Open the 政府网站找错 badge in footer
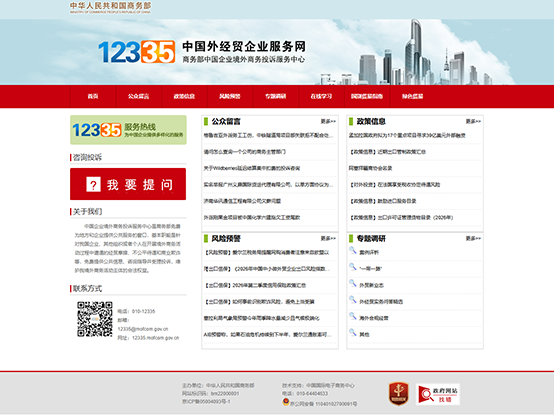Image resolution: width=554 pixels, height=415 pixels. coord(438,394)
